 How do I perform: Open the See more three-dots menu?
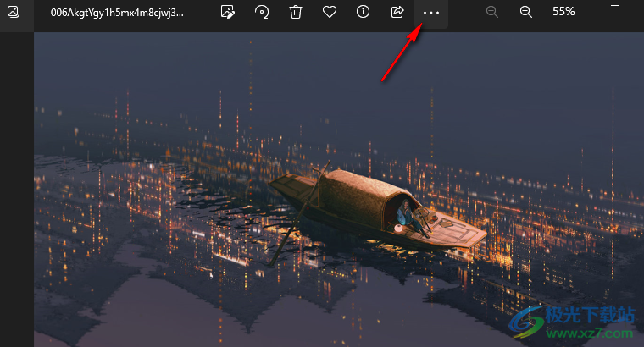pos(430,13)
